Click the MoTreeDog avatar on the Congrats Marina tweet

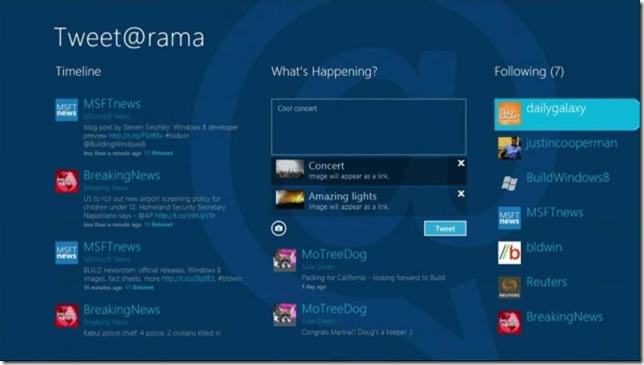(285, 314)
